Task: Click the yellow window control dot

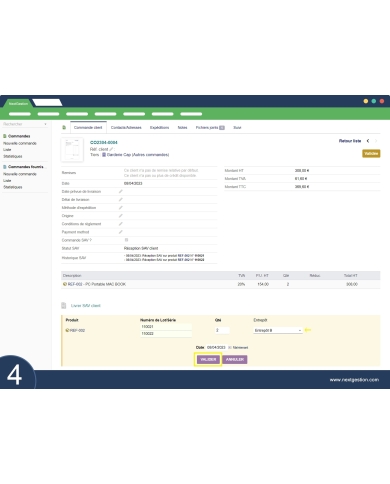Action: click(366, 101)
